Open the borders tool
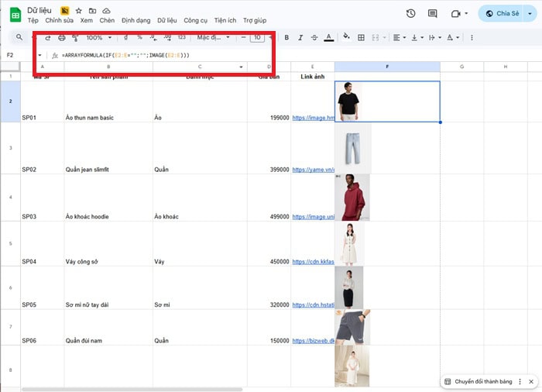 tap(361, 37)
